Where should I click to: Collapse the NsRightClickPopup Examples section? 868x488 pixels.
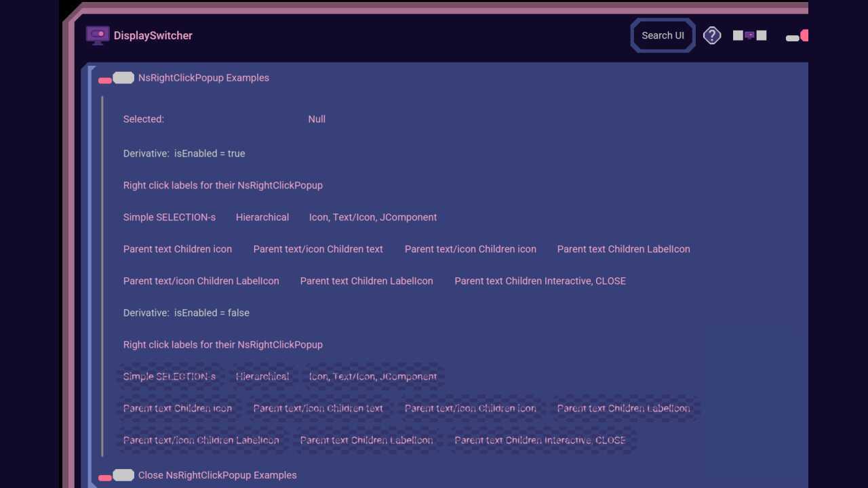point(116,78)
